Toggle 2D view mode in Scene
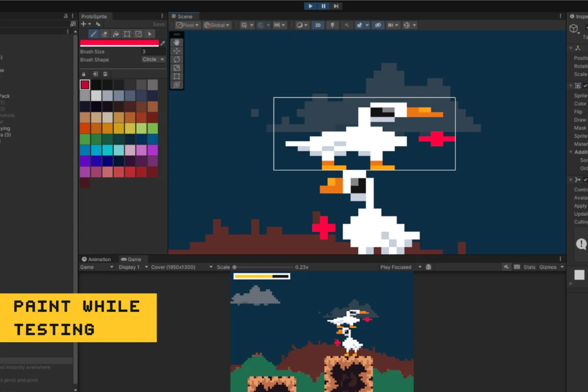 pyautogui.click(x=318, y=25)
